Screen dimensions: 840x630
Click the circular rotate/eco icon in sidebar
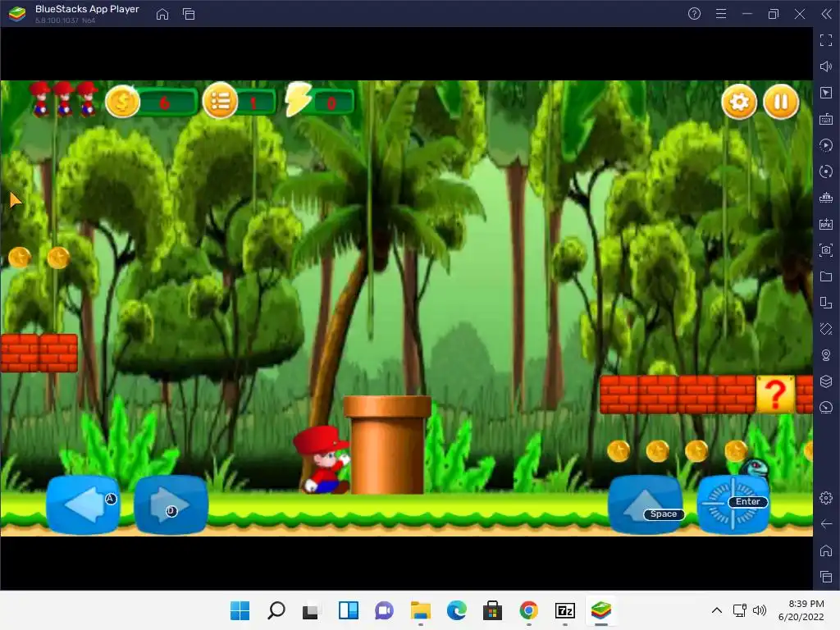pos(826,171)
